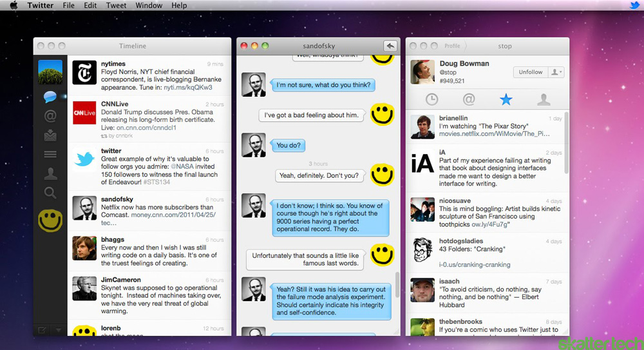The width and height of the screenshot is (644, 350).
Task: Click JimCameron username in Timeline
Action: (x=121, y=280)
